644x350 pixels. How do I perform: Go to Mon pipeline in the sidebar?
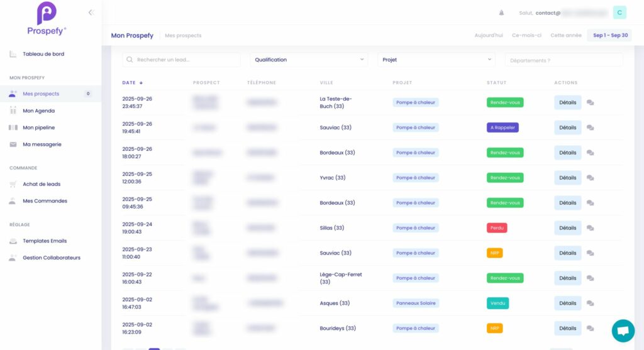tap(38, 128)
